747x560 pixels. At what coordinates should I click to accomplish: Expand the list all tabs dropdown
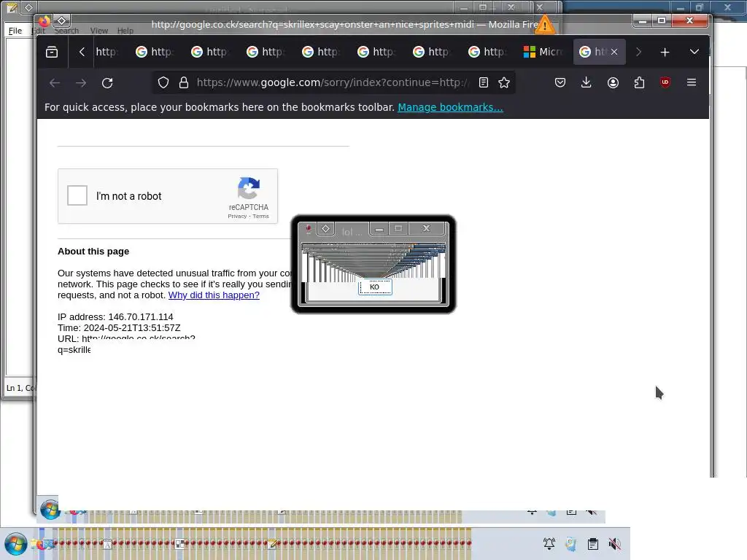pos(694,52)
